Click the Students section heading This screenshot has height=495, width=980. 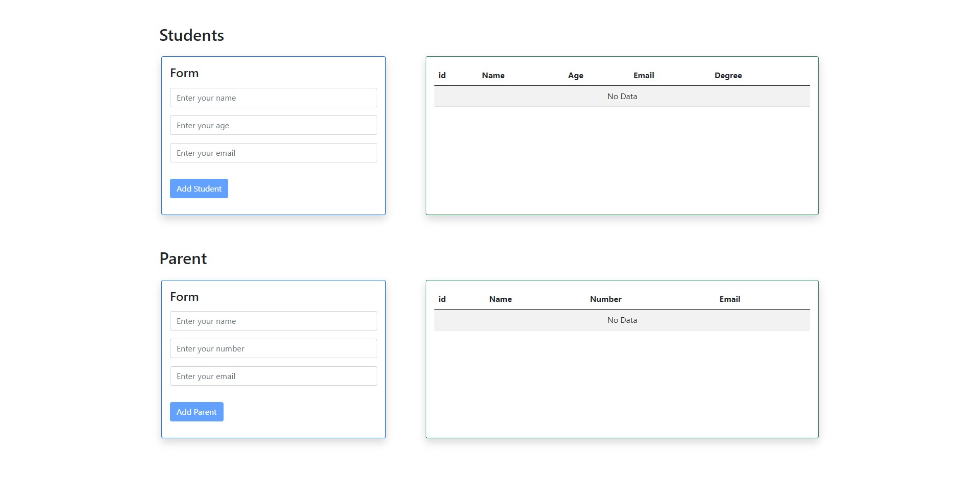[191, 35]
